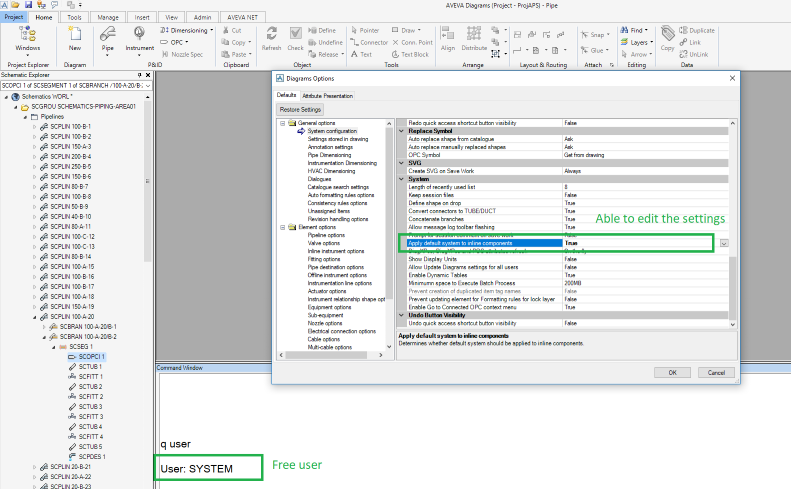This screenshot has width=791, height=489.
Task: Click the Restore Settings button
Action: point(300,109)
